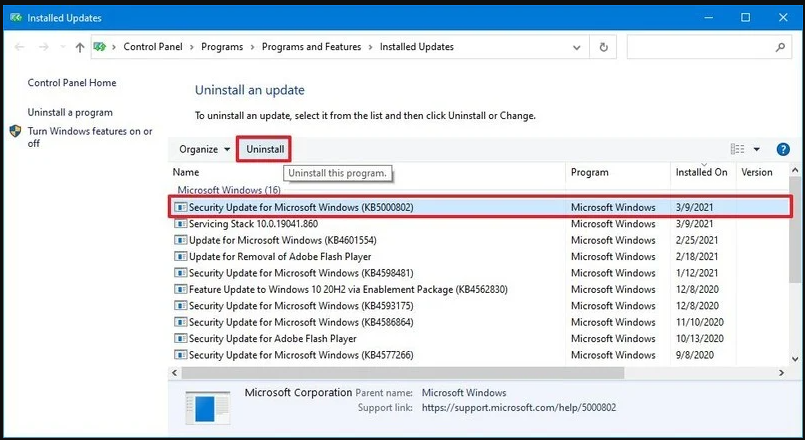
Task: Click the change view icon
Action: point(737,149)
